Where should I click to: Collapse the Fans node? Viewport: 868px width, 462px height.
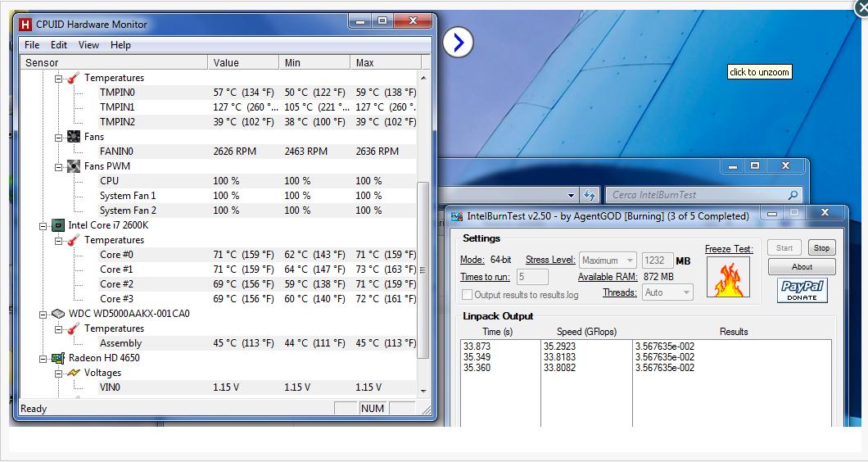[58, 137]
